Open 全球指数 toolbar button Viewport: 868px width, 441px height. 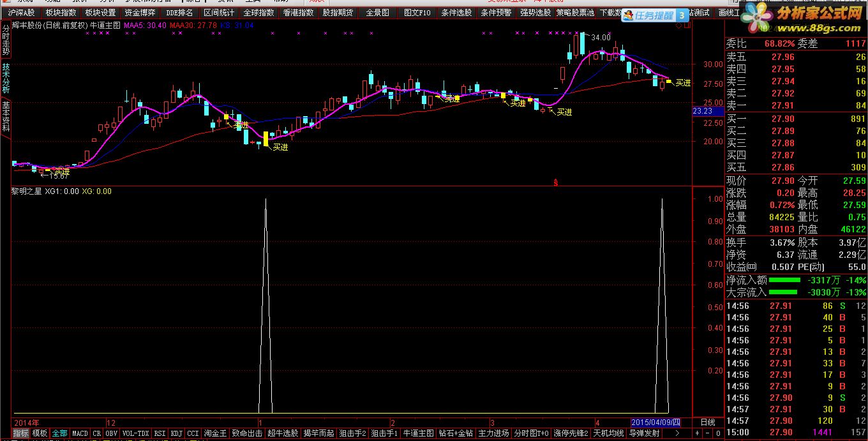click(258, 12)
